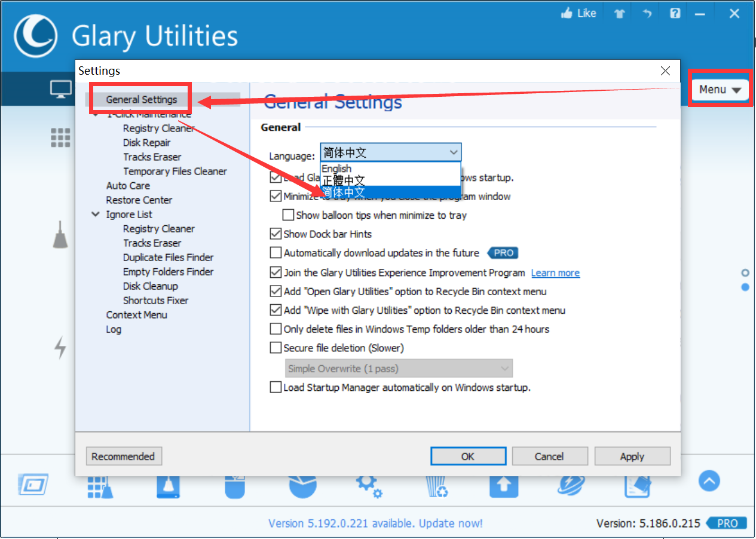Click the upward arrow update dock icon
Viewport: 756px width, 539px height.
click(x=504, y=487)
